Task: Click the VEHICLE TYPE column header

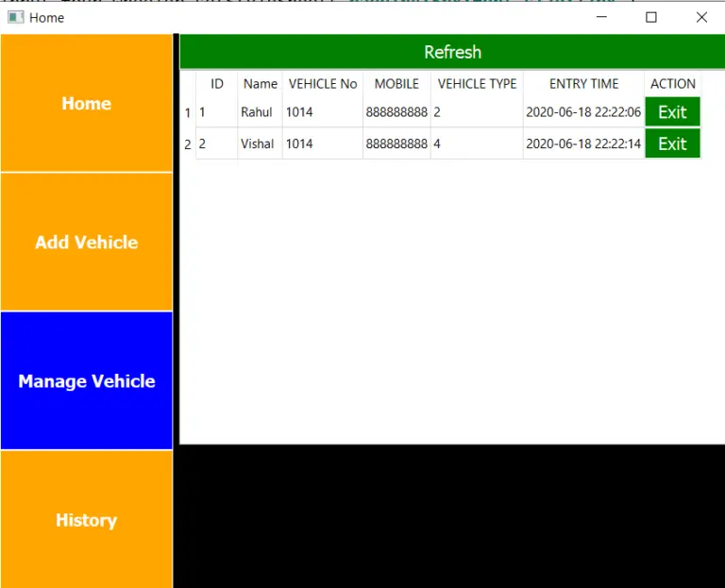Action: [x=477, y=84]
